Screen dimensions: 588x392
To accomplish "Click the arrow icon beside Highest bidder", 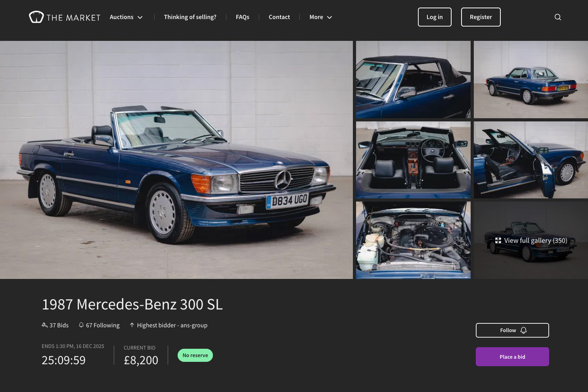I will tap(132, 325).
